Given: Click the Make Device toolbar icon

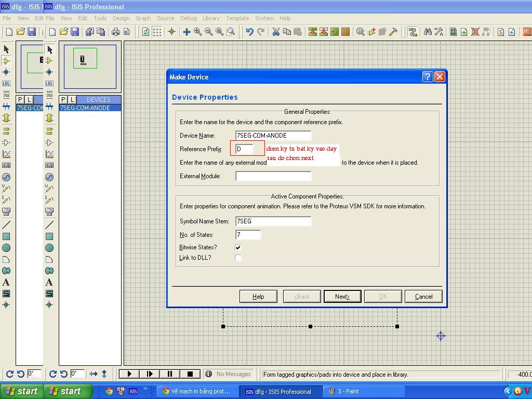Looking at the screenshot, I should (x=371, y=32).
